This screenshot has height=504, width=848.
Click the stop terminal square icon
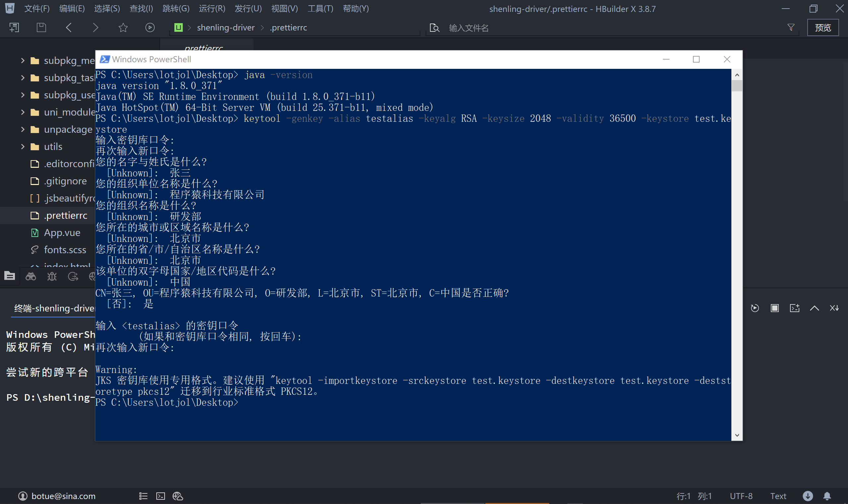(774, 308)
